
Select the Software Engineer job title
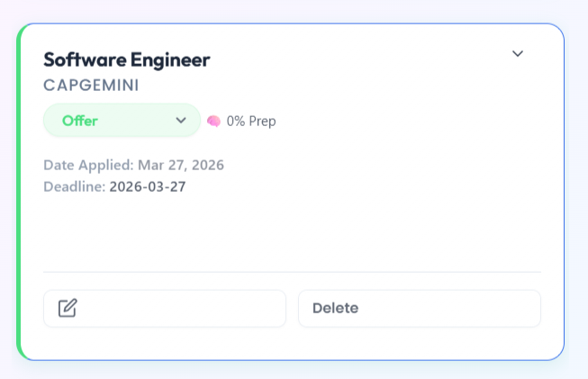pyautogui.click(x=126, y=60)
